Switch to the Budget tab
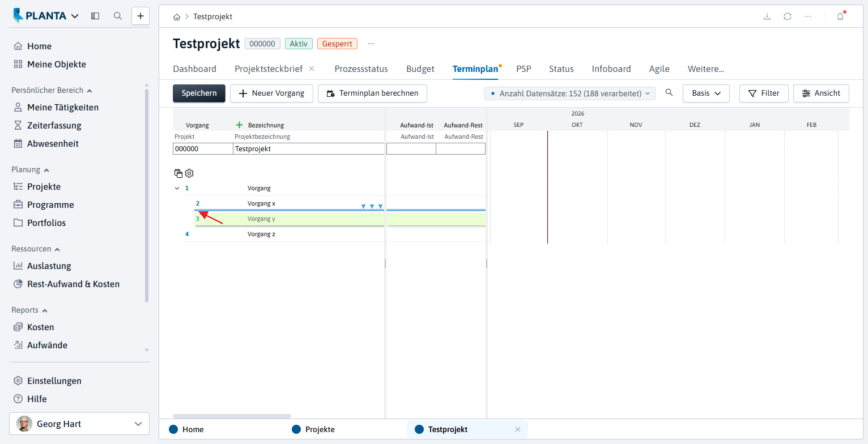 [420, 69]
